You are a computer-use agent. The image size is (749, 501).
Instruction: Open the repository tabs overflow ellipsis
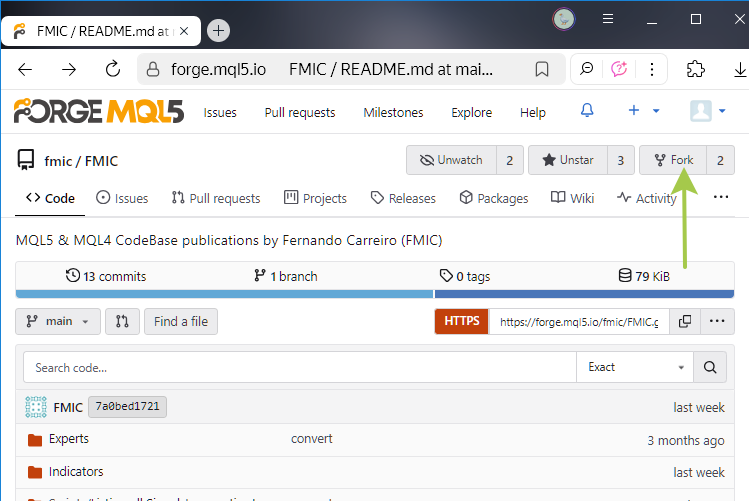(x=721, y=197)
